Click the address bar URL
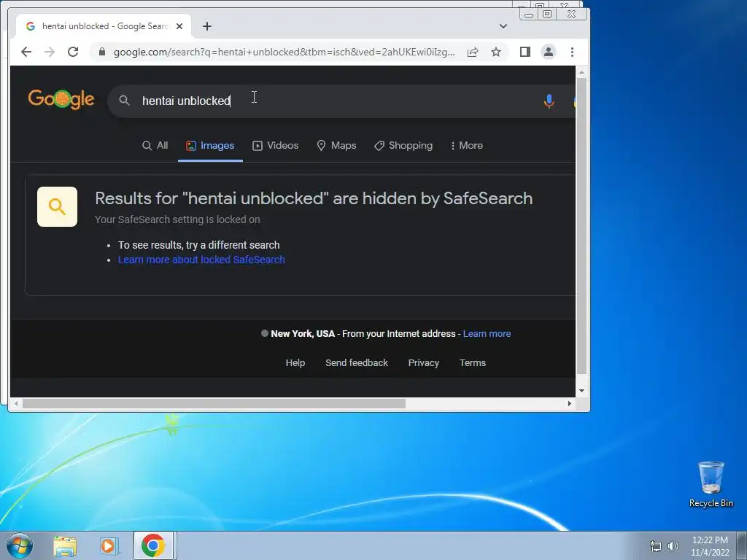Image resolution: width=747 pixels, height=560 pixels. tap(284, 52)
